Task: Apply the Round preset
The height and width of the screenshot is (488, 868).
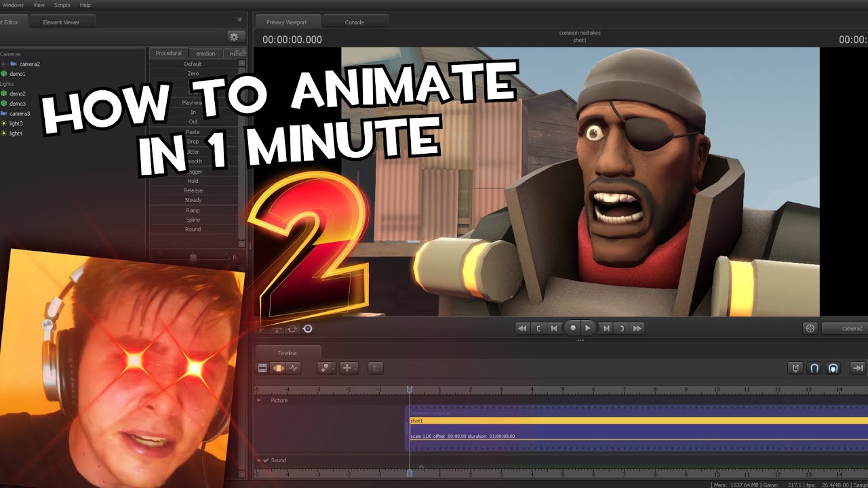Action: pyautogui.click(x=193, y=229)
